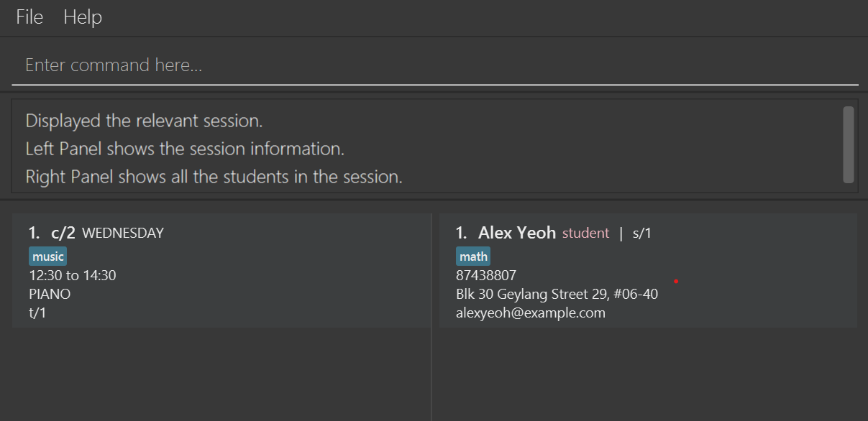The image size is (868, 421).
Task: Click the "Right Panel shows all the students" line
Action: click(x=214, y=177)
